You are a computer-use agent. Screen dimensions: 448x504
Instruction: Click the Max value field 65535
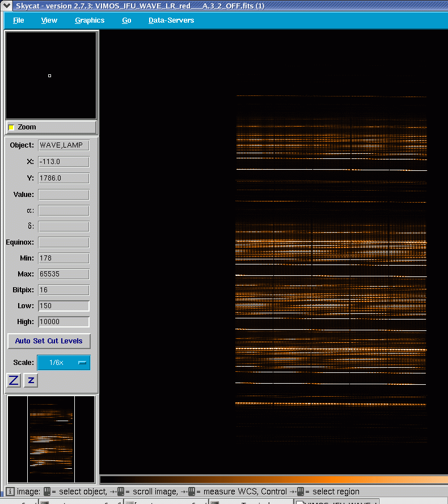pyautogui.click(x=64, y=274)
